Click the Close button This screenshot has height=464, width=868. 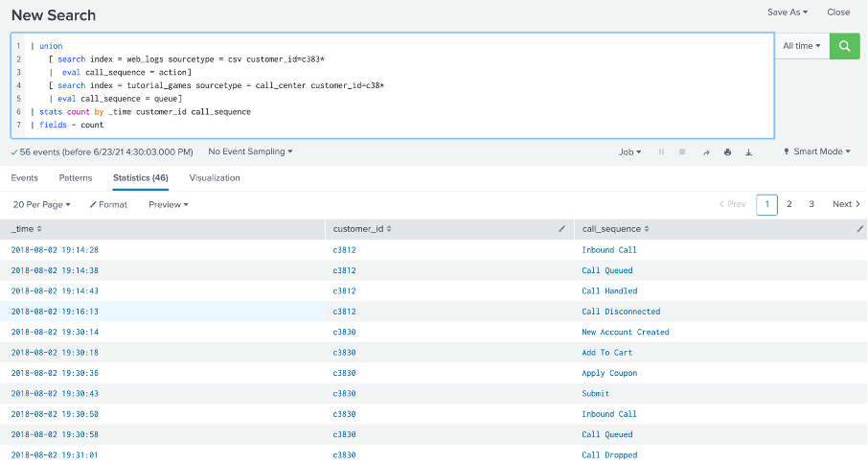838,12
